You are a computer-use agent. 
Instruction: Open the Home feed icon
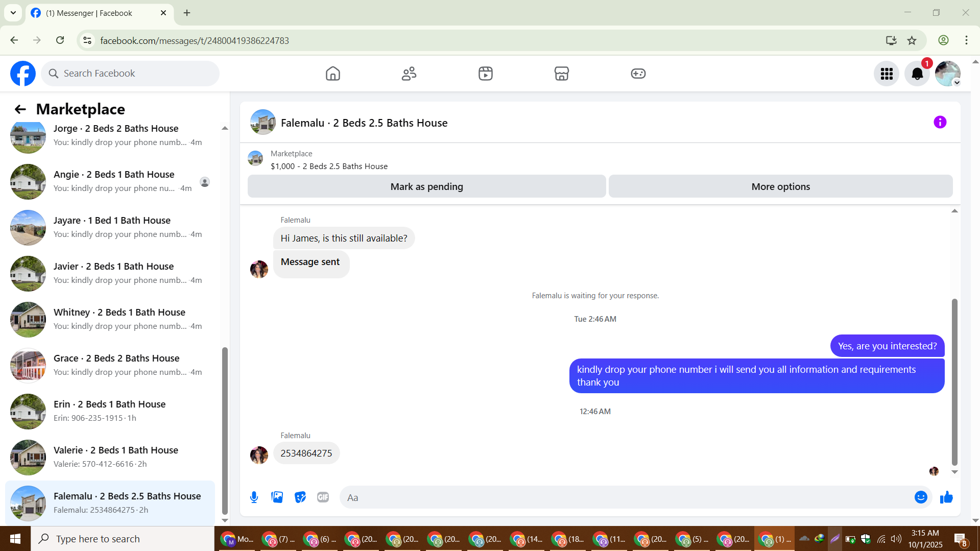coord(332,74)
